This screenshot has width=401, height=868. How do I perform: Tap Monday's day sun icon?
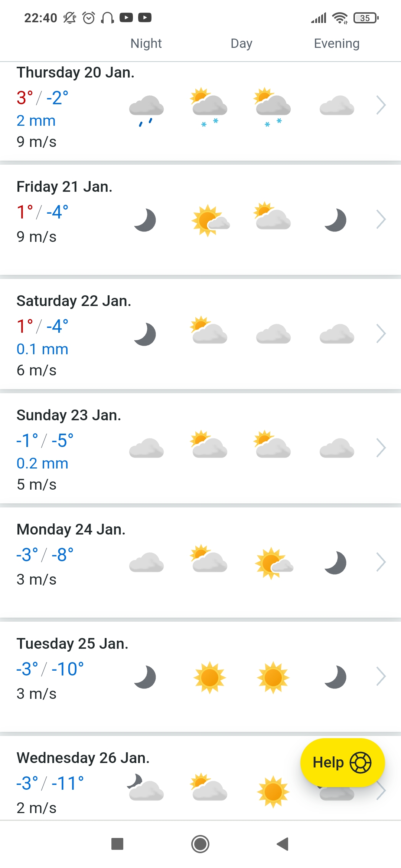point(273,563)
